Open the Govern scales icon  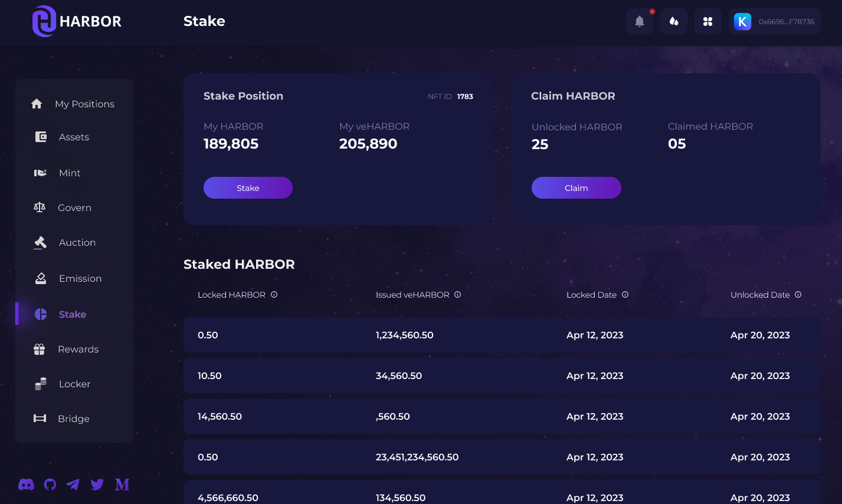[39, 207]
